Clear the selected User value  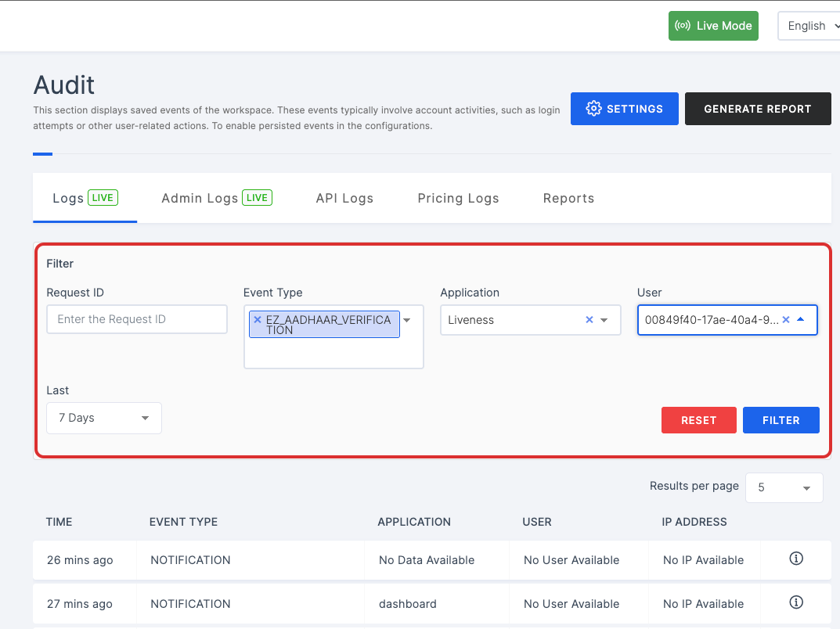(x=786, y=320)
